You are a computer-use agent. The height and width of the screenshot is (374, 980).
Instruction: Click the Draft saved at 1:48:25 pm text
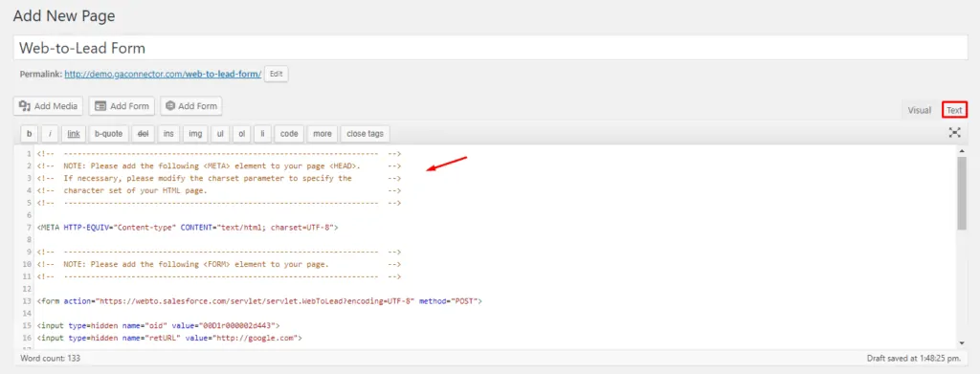coord(913,359)
